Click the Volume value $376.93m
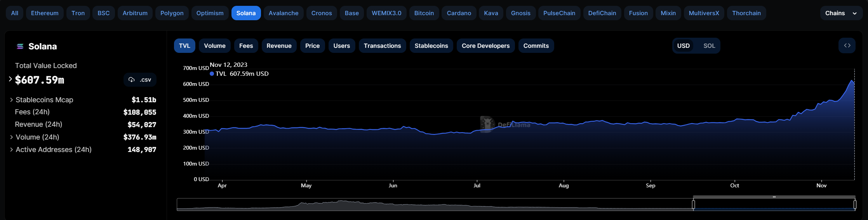Viewport: 868px width, 220px height. tap(140, 137)
